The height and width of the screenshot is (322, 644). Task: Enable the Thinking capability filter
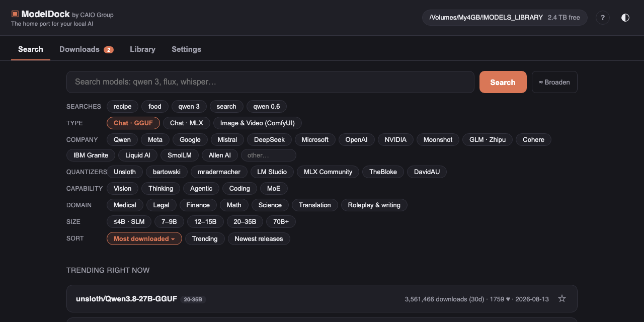[160, 188]
